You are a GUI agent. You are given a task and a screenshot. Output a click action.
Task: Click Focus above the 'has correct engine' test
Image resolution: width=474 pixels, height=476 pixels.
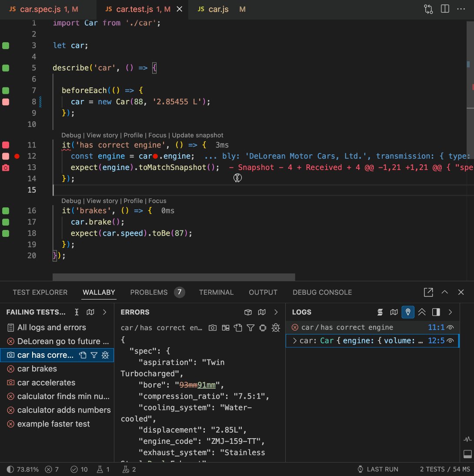tap(157, 135)
